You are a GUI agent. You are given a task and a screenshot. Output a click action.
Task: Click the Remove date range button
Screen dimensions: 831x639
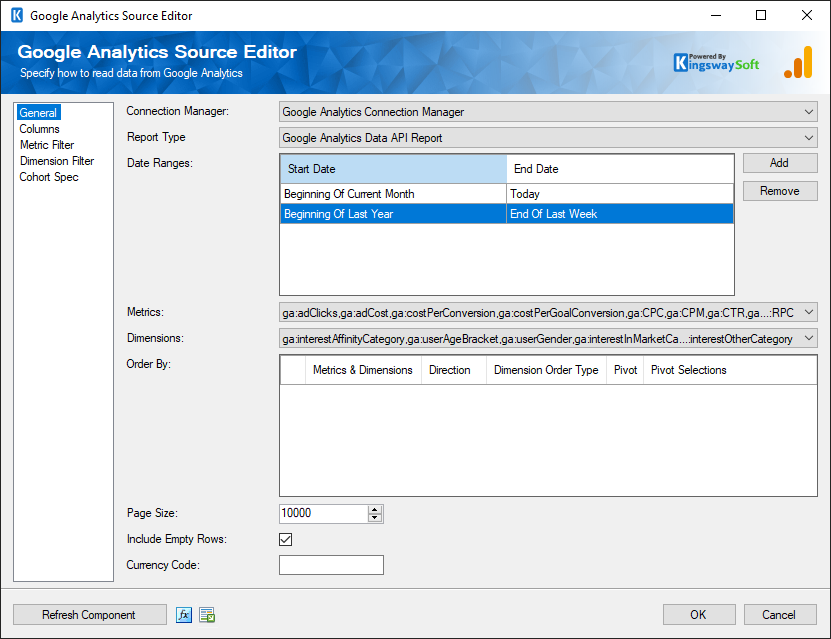tap(780, 191)
